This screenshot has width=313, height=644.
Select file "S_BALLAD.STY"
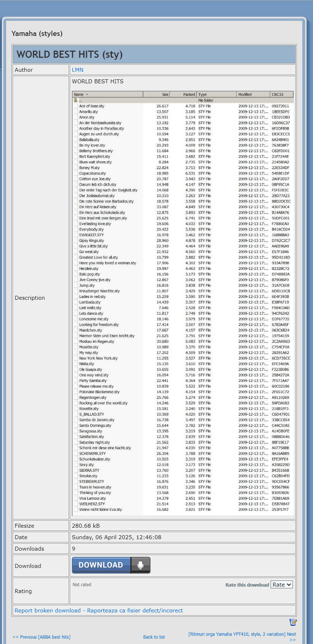[x=92, y=414]
